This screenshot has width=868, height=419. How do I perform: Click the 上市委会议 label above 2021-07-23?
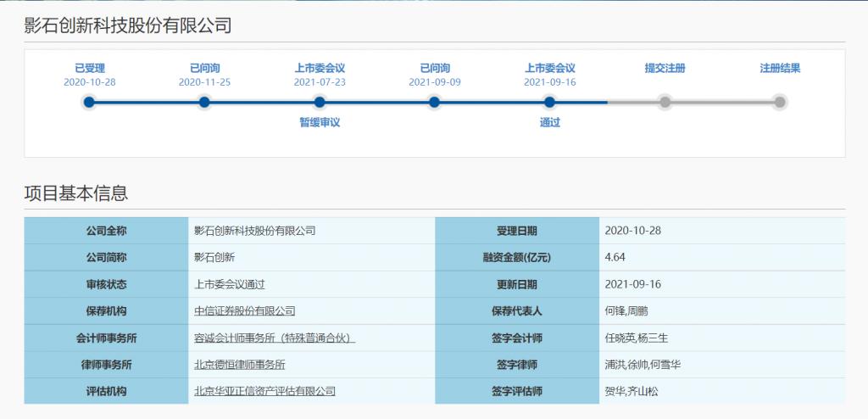320,68
